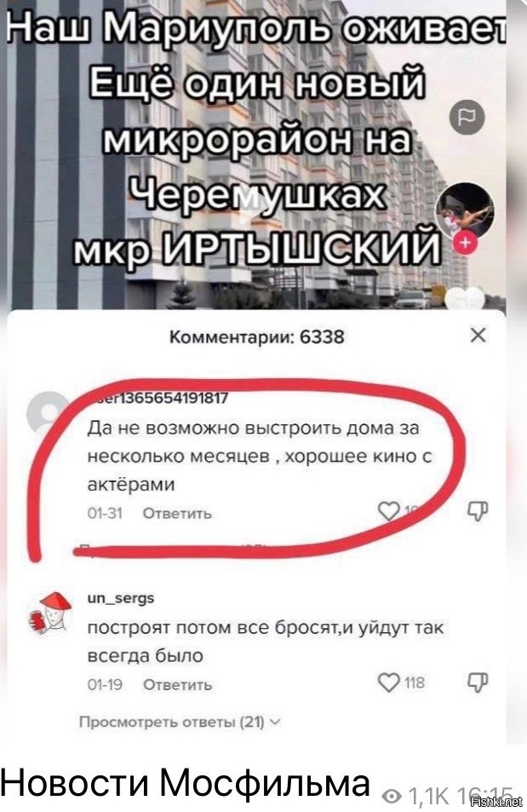This screenshot has width=527, height=812.
Task: Open the un_sergs username link
Action: tap(120, 598)
